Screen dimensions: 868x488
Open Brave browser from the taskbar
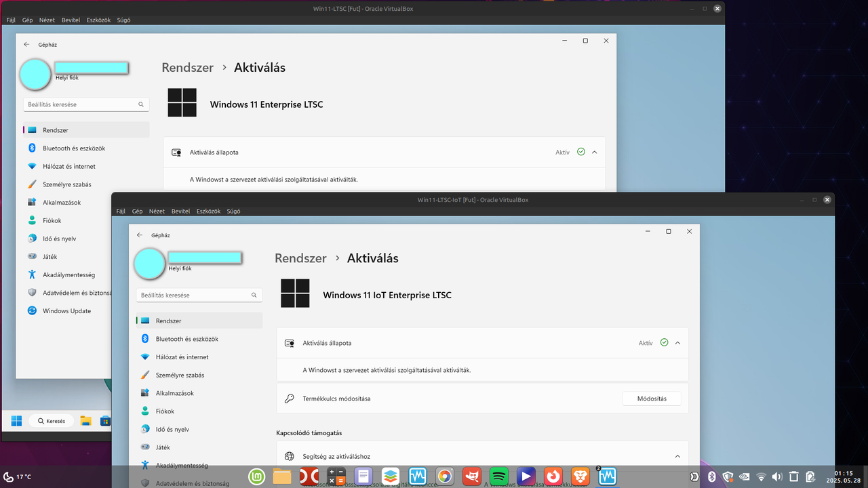[x=580, y=476]
